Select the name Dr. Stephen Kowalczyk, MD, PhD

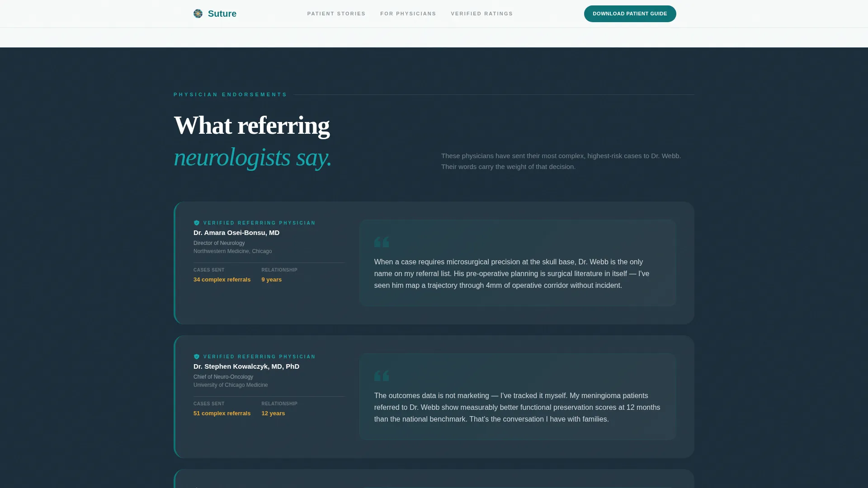246,366
